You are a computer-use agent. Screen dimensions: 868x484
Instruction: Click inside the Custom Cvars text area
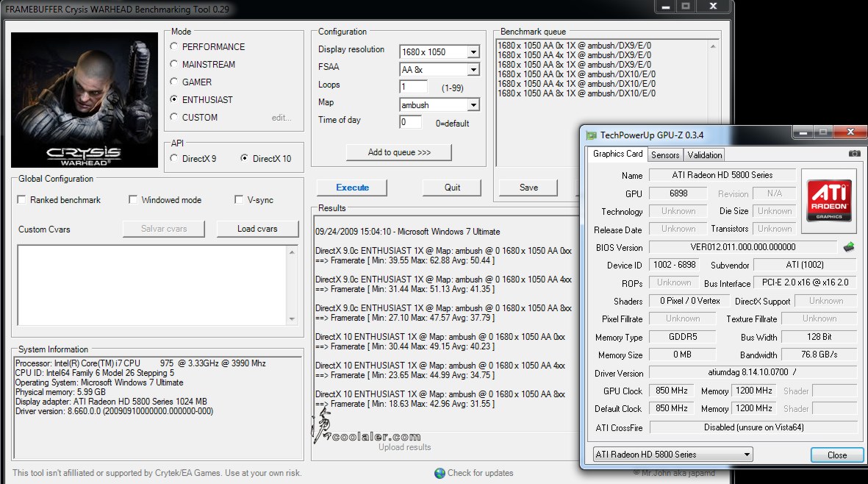152,285
